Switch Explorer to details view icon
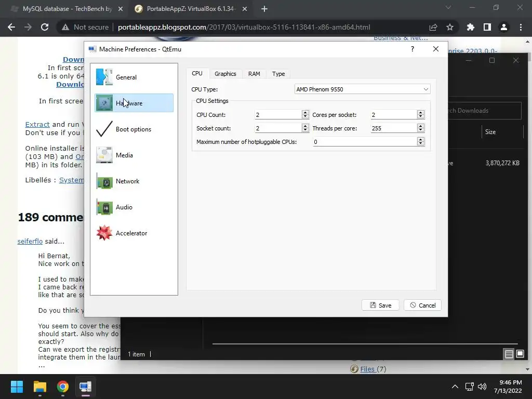Screen dimensions: 532x399 (509, 354)
